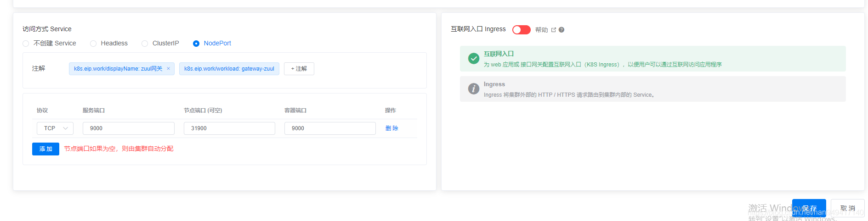Remove the k8s.eip.work/displayName annotation tag
Screen dimensions: 868x221
pos(168,69)
